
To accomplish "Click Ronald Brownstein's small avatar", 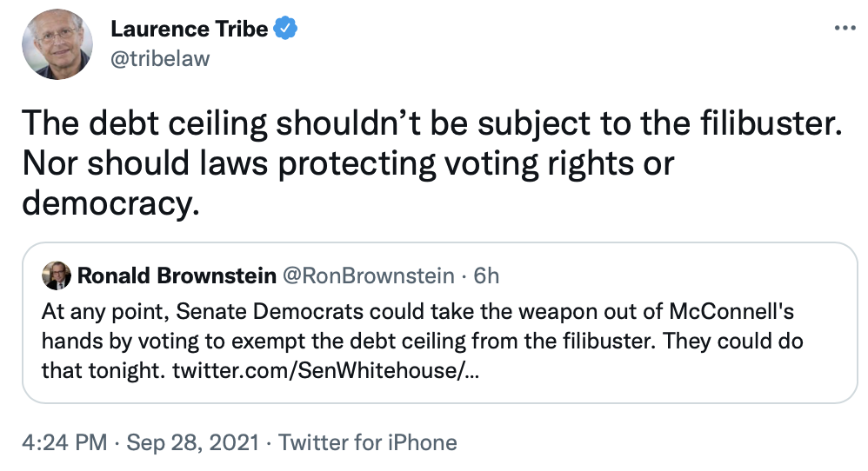I will pyautogui.click(x=56, y=275).
